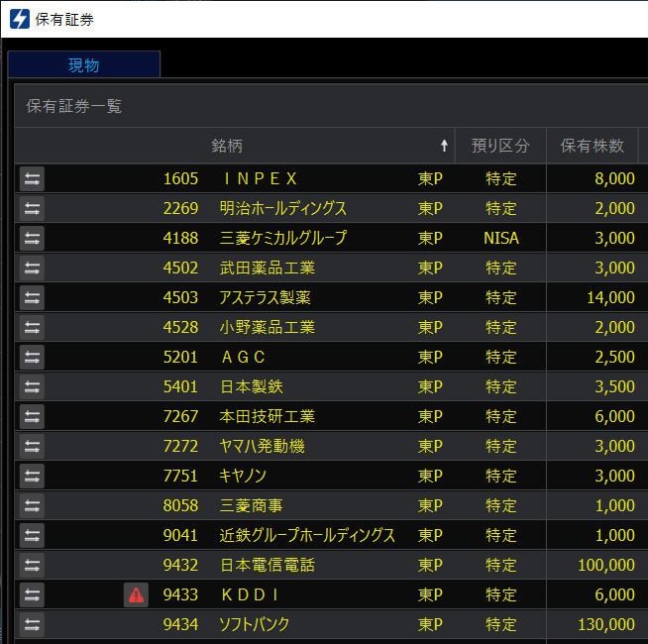This screenshot has height=644, width=648.
Task: Click the 2,500 shares cell
Action: click(614, 357)
